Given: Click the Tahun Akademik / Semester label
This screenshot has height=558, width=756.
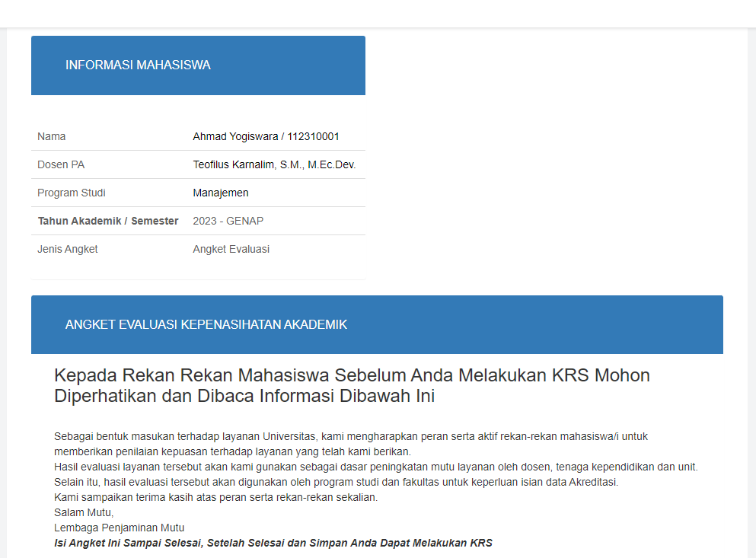Looking at the screenshot, I should pos(108,221).
